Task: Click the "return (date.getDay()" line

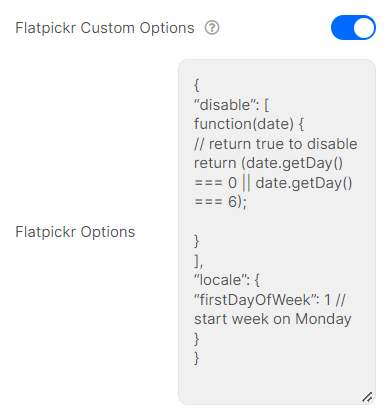Action: pyautogui.click(x=268, y=163)
